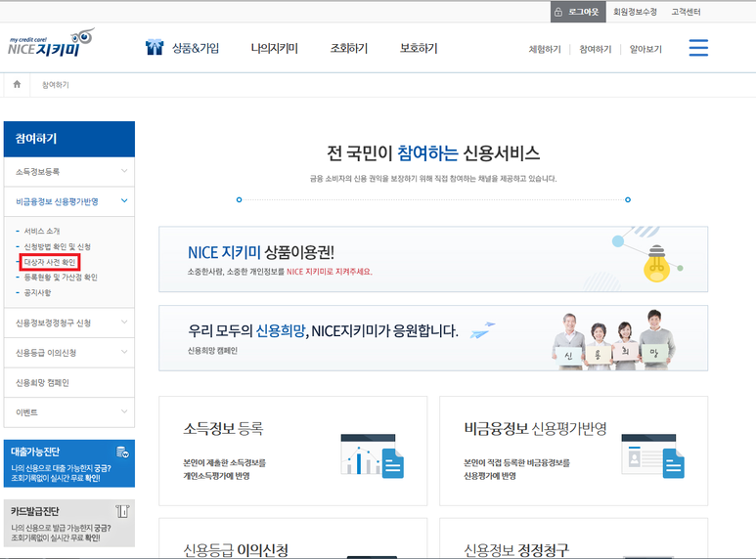Open the 카드발급진단 gray banner

coord(68,524)
